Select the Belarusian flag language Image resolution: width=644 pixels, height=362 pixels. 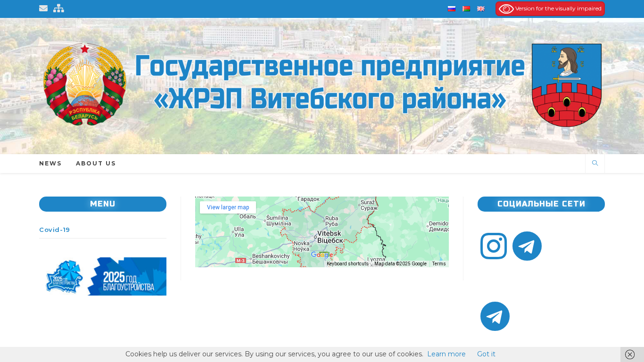[x=466, y=8]
